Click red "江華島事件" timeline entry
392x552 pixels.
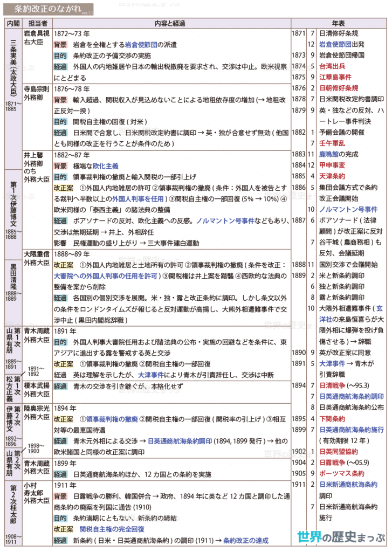click(335, 77)
